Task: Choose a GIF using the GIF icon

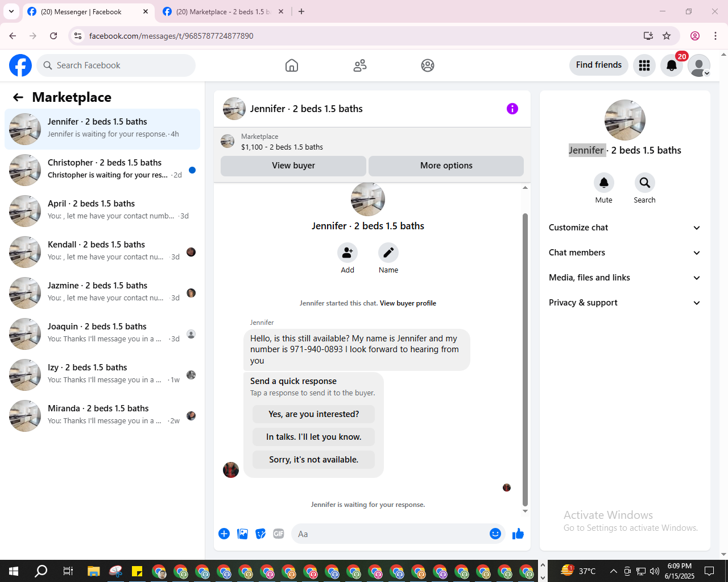Action: tap(279, 534)
